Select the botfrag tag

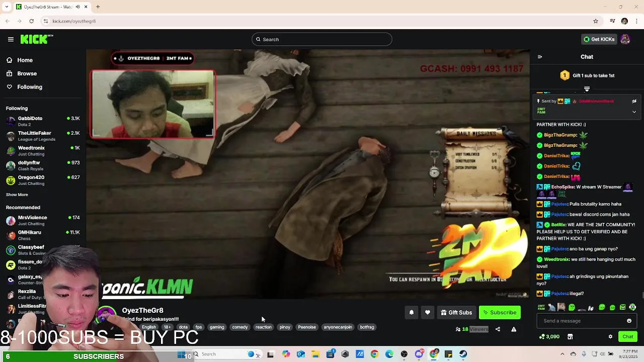(x=367, y=327)
